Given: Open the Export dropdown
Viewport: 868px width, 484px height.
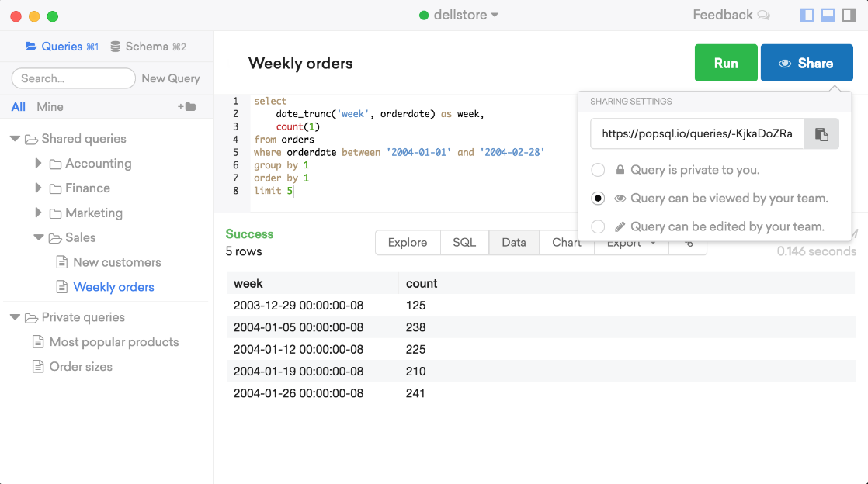Looking at the screenshot, I should coord(630,242).
